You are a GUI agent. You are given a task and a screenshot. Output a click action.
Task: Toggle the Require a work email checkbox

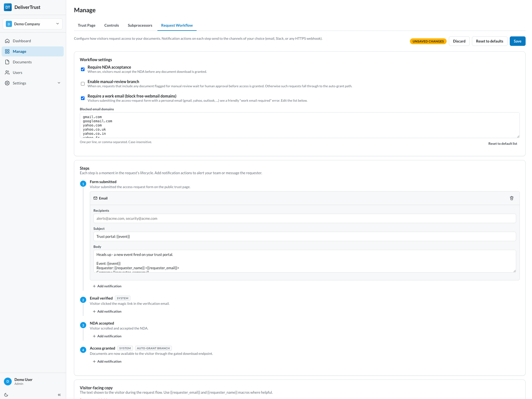click(x=83, y=98)
